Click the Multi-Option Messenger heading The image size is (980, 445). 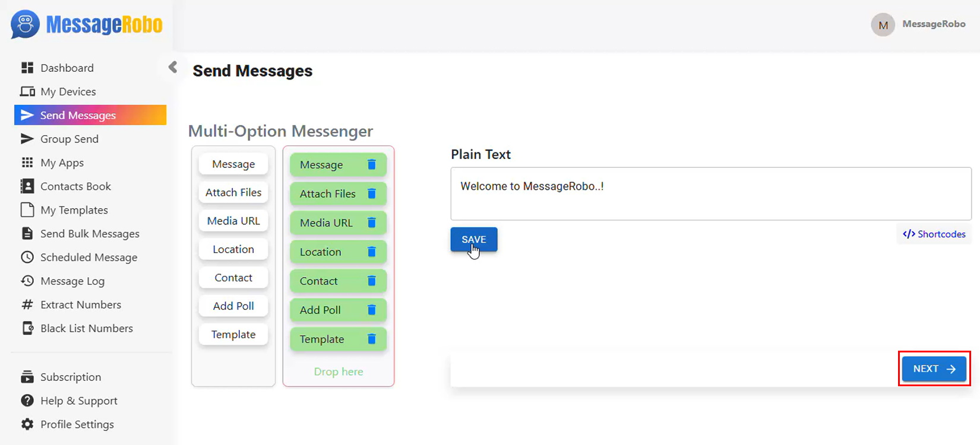pos(280,131)
